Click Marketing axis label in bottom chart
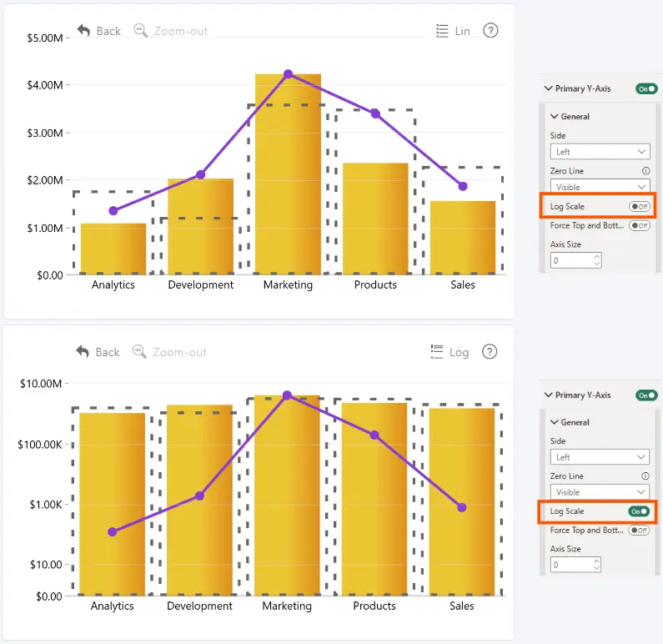This screenshot has height=644, width=663. coord(287,606)
